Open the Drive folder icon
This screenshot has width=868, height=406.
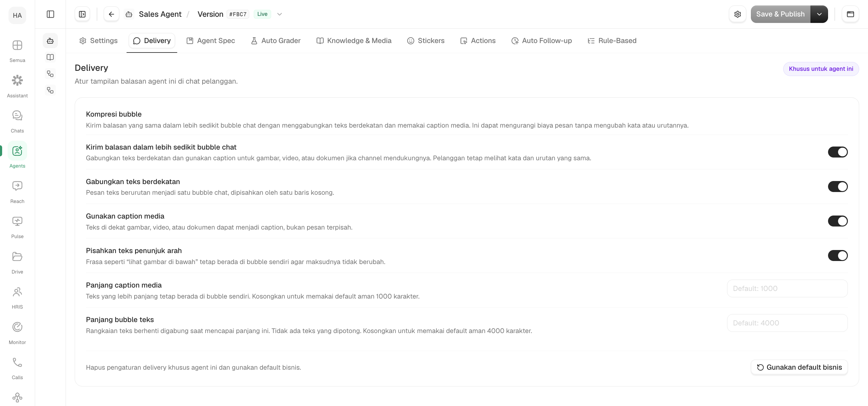tap(17, 256)
